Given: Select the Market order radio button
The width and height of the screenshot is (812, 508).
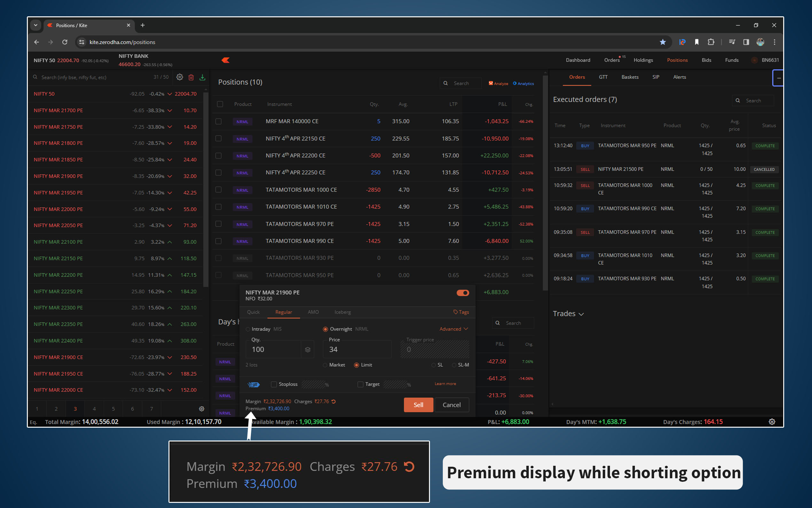Looking at the screenshot, I should [x=325, y=365].
